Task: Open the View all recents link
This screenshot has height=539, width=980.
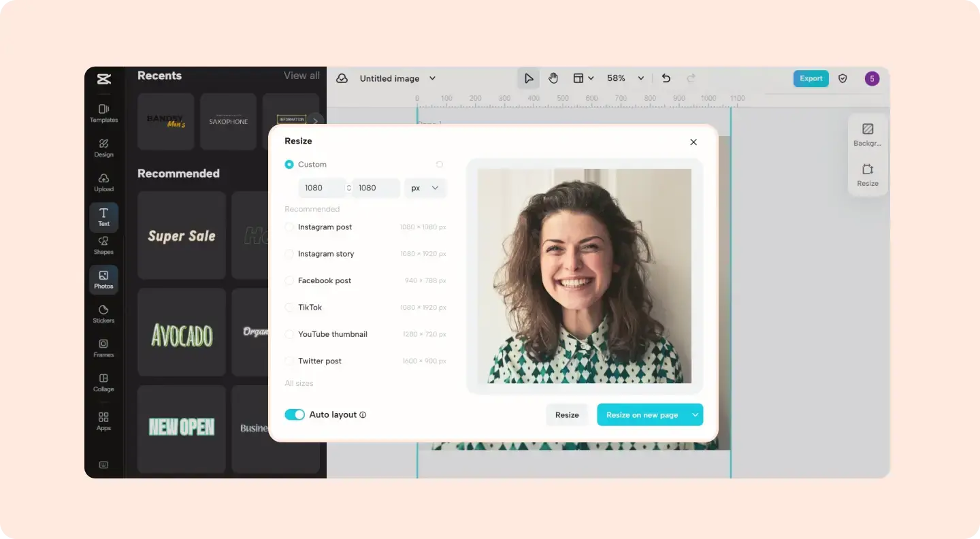Action: click(x=301, y=76)
